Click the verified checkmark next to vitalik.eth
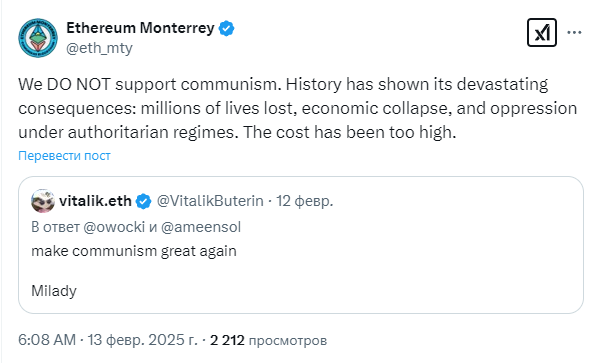The width and height of the screenshot is (597, 363). [144, 201]
